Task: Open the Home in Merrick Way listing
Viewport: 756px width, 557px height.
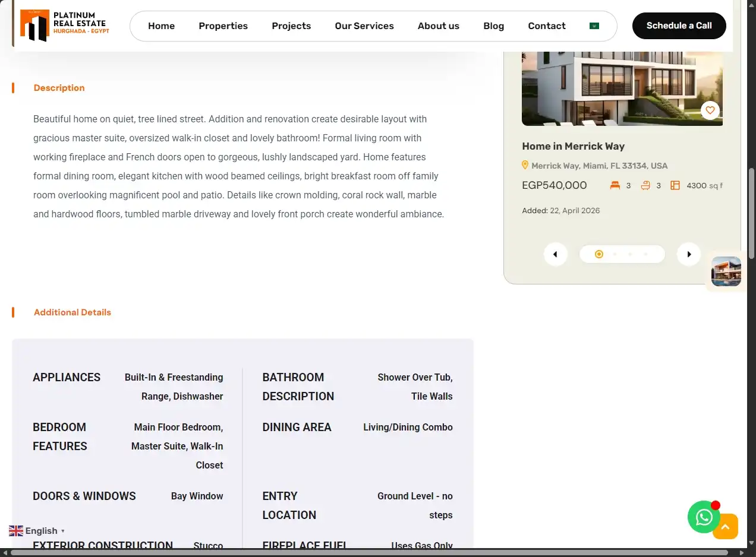Action: [x=573, y=146]
